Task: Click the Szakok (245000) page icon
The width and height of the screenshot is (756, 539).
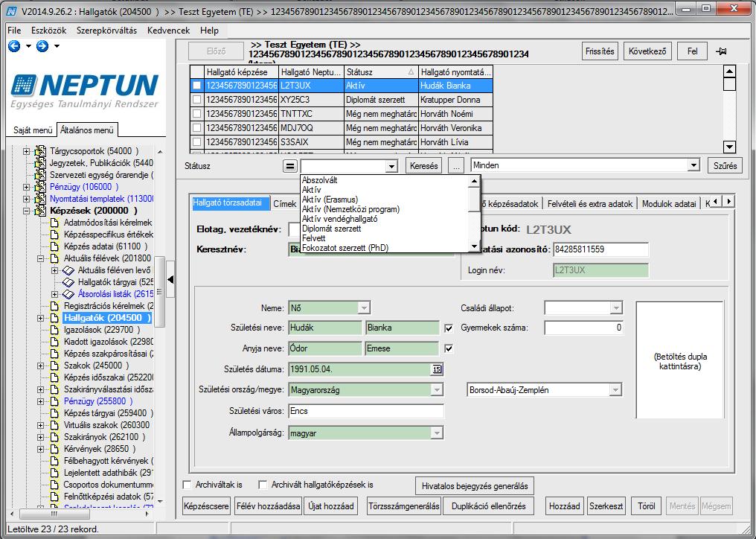Action: (x=54, y=366)
